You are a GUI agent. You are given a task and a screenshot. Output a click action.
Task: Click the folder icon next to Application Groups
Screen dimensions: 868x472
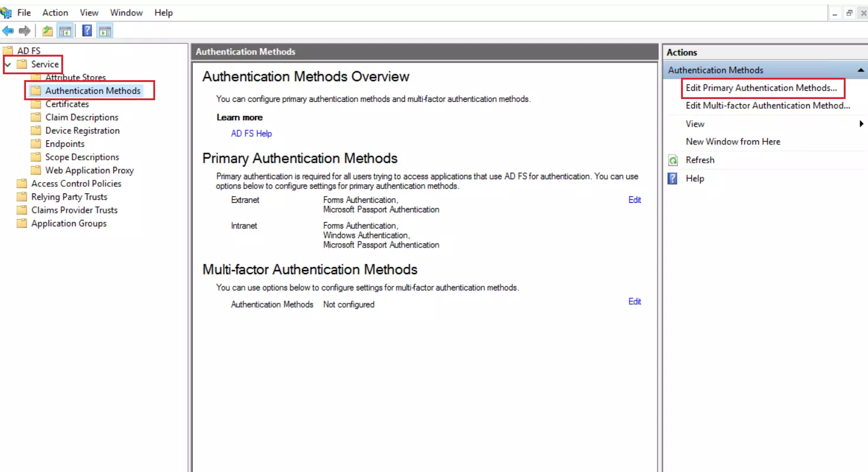coord(22,223)
